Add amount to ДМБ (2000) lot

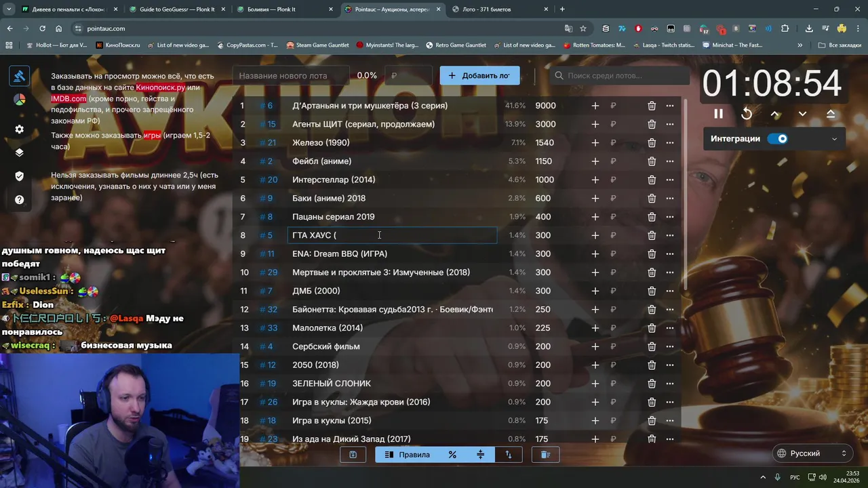[595, 291]
